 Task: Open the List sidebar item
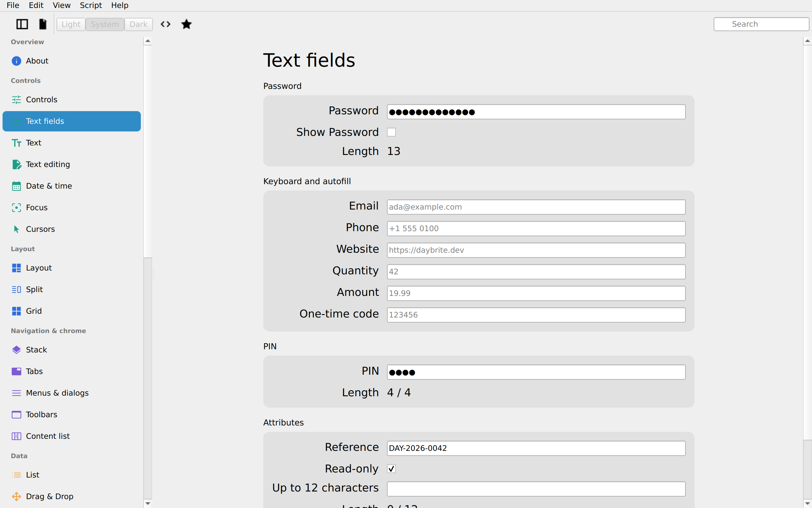click(71, 475)
